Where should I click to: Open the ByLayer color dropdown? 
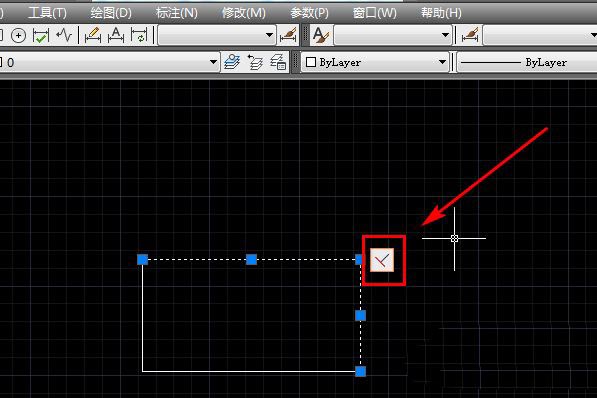tap(375, 62)
